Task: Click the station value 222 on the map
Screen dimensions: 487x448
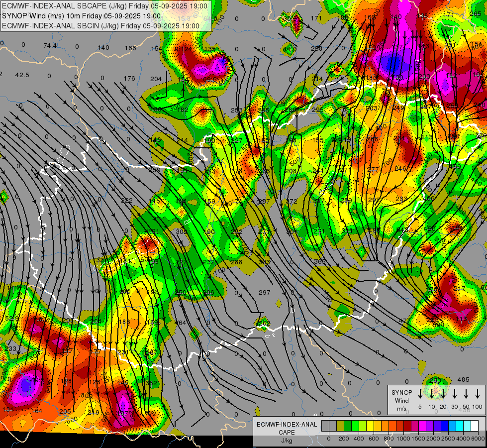Action: pyautogui.click(x=127, y=201)
